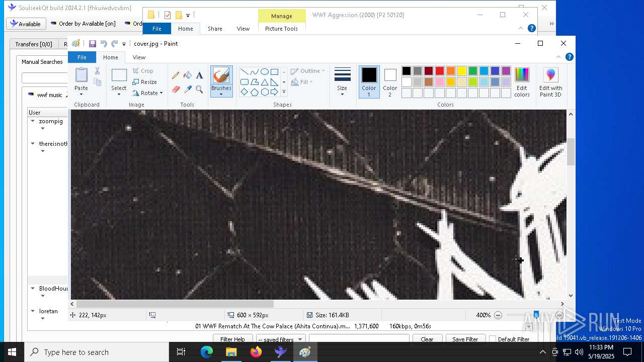644x362 pixels.
Task: Select Color 1 foreground box
Action: (369, 82)
